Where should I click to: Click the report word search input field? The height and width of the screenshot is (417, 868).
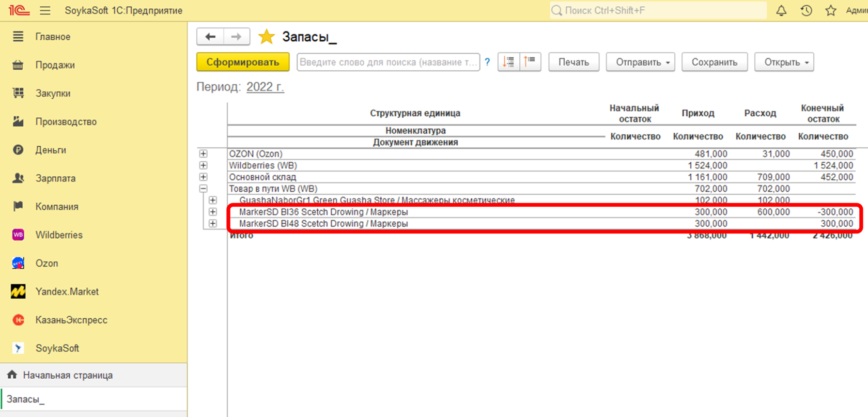click(x=389, y=62)
